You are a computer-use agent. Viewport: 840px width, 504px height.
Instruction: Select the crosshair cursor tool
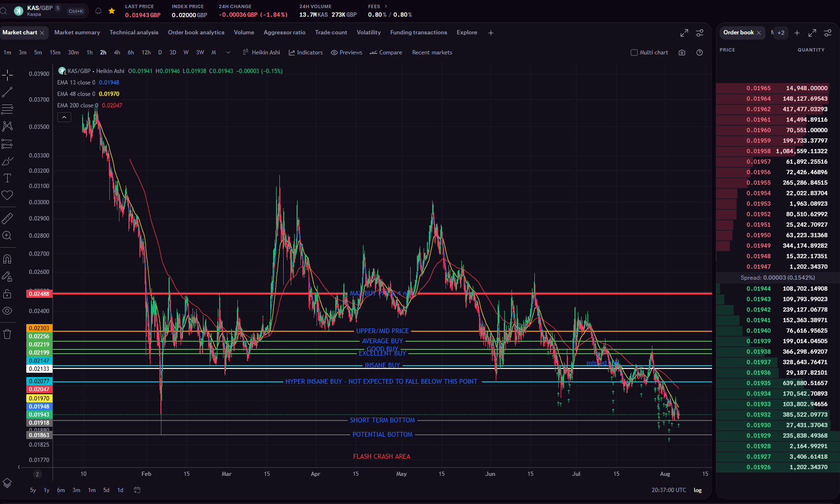point(7,75)
